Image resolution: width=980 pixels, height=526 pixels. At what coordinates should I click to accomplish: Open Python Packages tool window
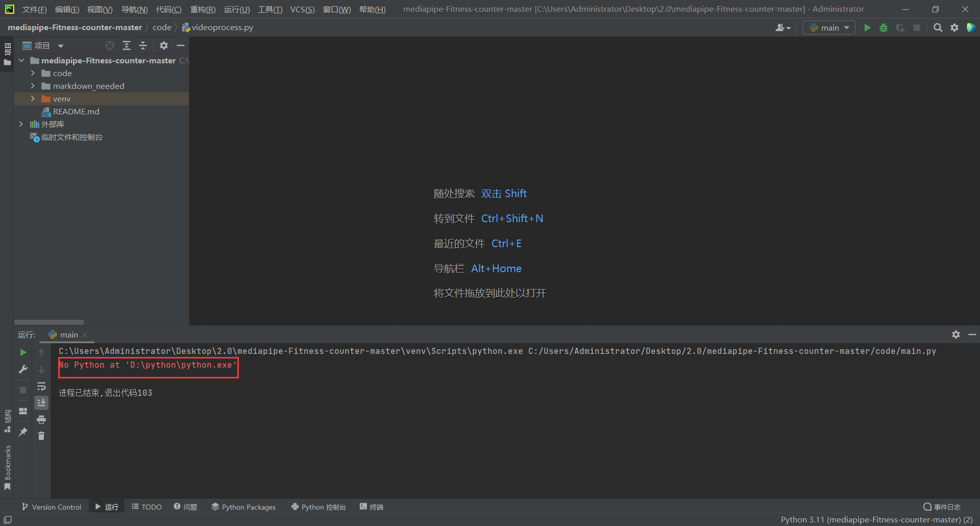point(243,507)
